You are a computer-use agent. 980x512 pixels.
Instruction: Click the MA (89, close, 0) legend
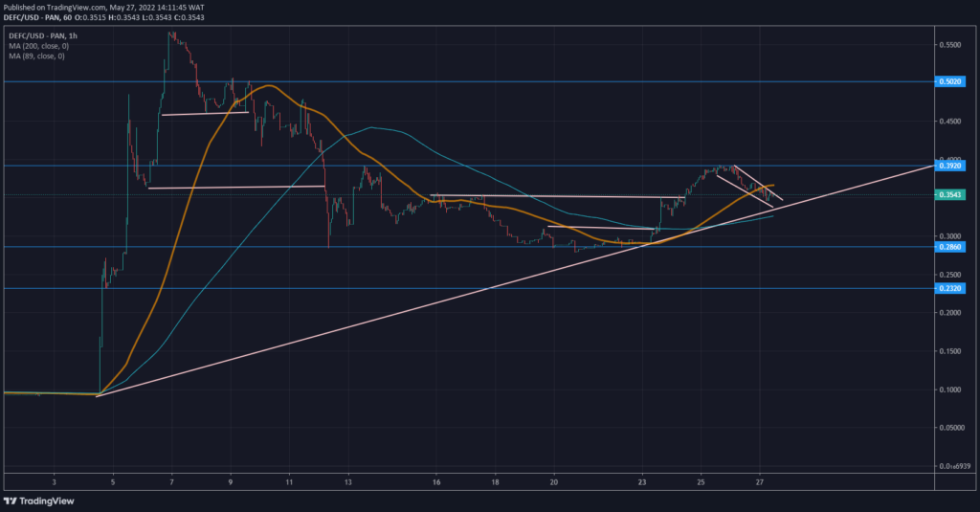click(x=36, y=56)
